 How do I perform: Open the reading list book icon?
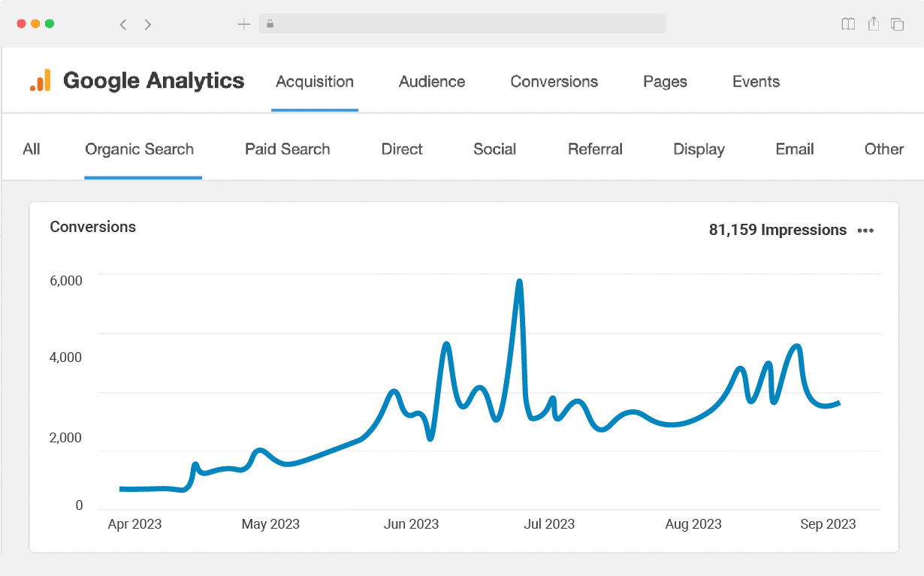848,24
